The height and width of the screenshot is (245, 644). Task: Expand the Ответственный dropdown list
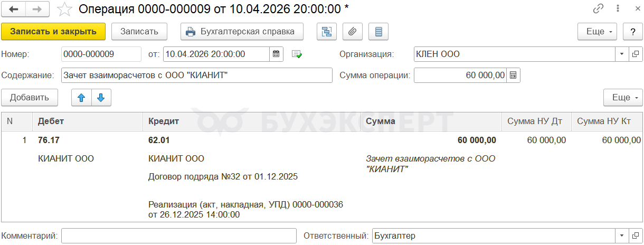(622, 236)
